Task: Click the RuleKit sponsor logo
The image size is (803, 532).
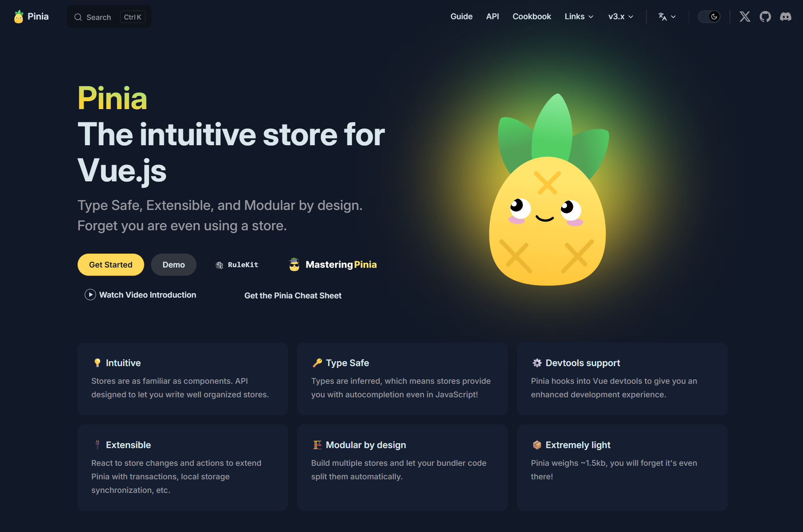Action: [237, 265]
